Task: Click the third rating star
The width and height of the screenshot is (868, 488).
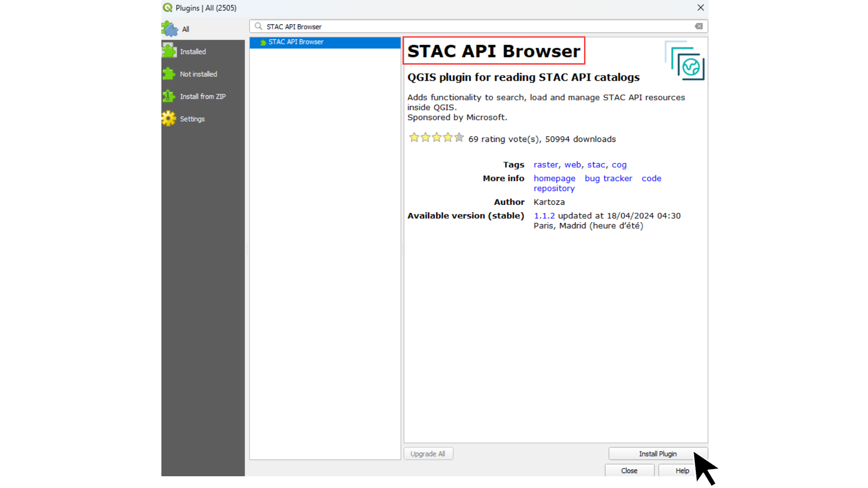Action: tap(437, 137)
